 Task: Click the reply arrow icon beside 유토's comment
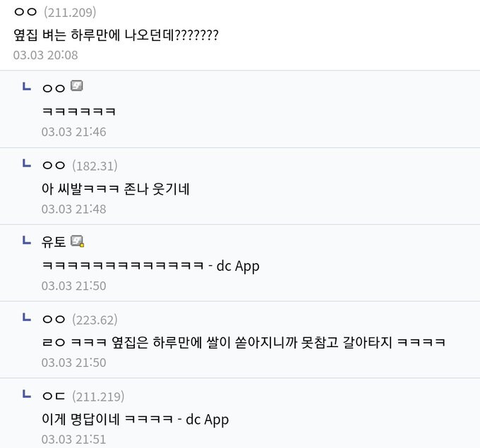(x=27, y=241)
